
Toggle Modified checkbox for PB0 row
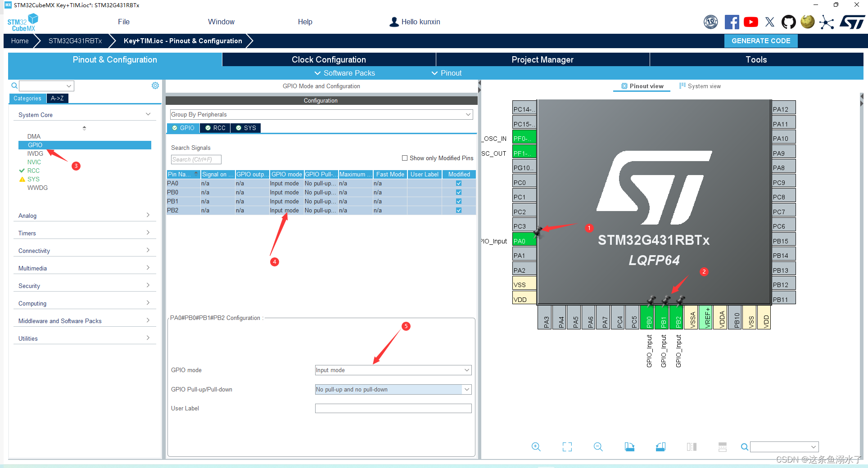pos(459,192)
